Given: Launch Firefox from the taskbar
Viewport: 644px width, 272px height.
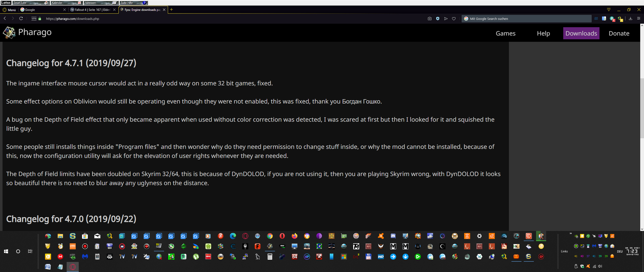Looking at the screenshot, I should click(294, 236).
